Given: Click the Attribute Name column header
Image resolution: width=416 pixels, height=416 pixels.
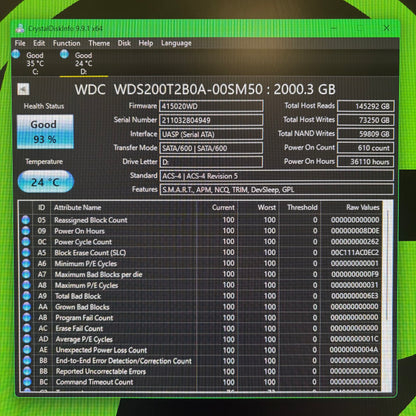Looking at the screenshot, I should pyautogui.click(x=123, y=207).
